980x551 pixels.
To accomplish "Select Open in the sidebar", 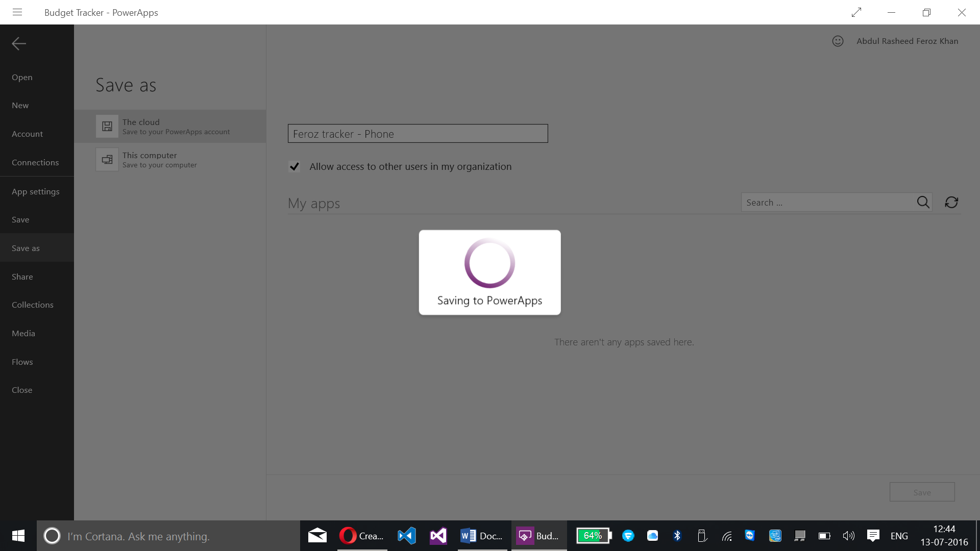I will click(x=37, y=77).
